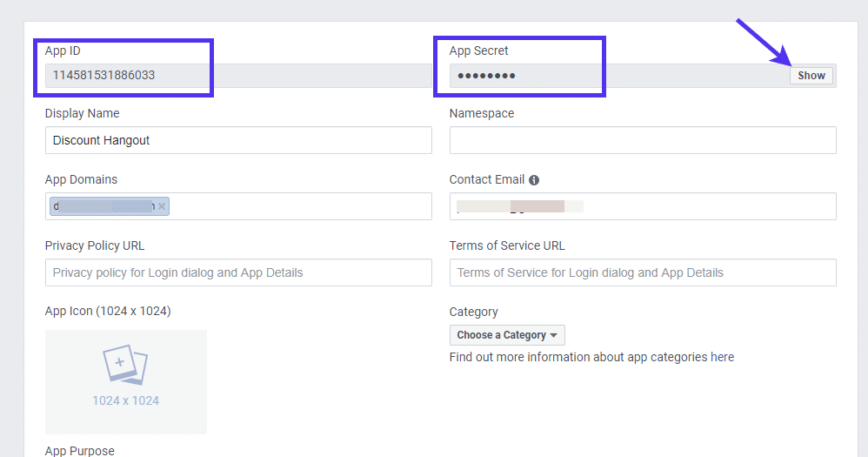
Task: Click the info icon beside Contact Email
Action: click(x=534, y=180)
